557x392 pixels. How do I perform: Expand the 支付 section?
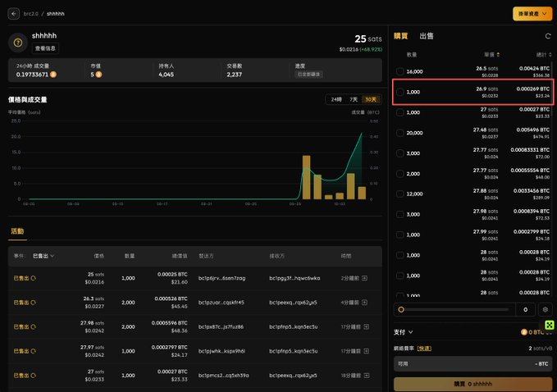coord(403,332)
